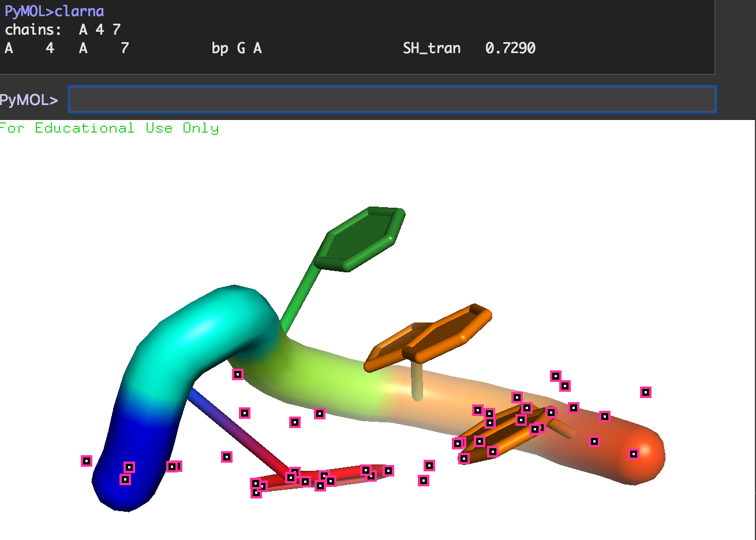
Task: Click the PyMOL command input field
Action: [392, 100]
